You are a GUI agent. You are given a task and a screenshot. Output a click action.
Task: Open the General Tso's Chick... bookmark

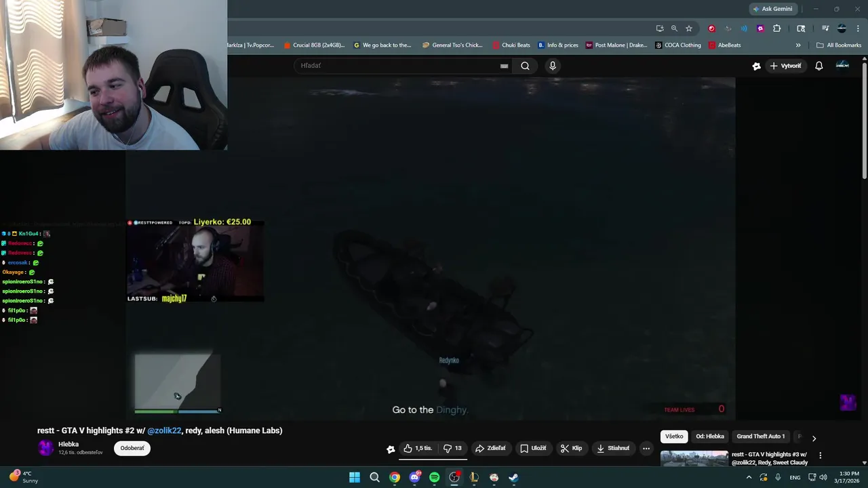coord(452,45)
